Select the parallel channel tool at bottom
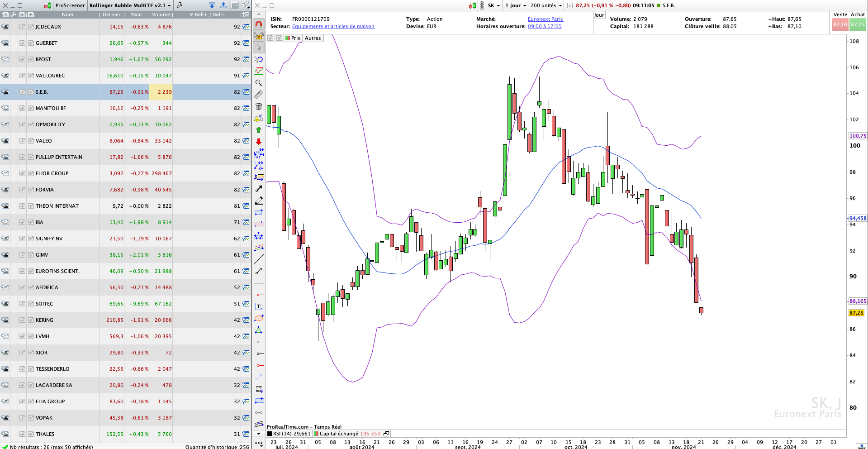868x449 pixels. click(259, 424)
